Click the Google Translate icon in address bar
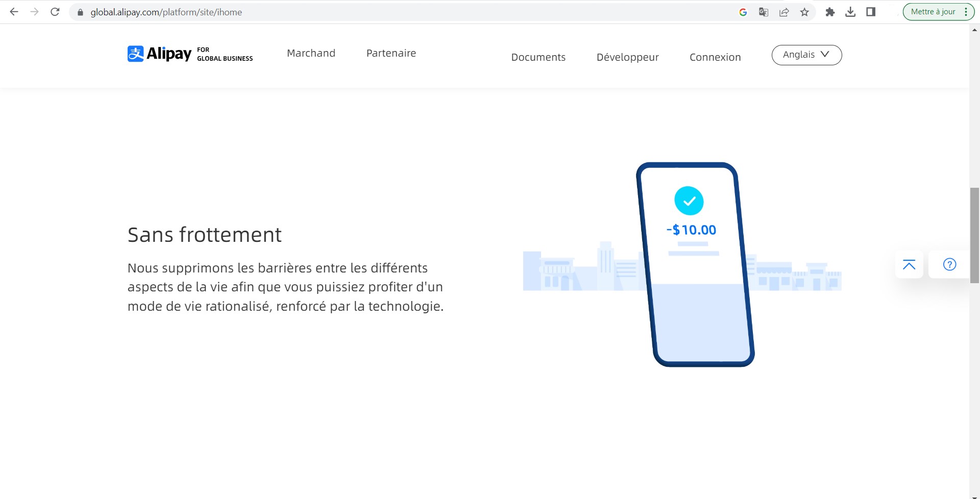This screenshot has width=980, height=499. click(x=764, y=12)
